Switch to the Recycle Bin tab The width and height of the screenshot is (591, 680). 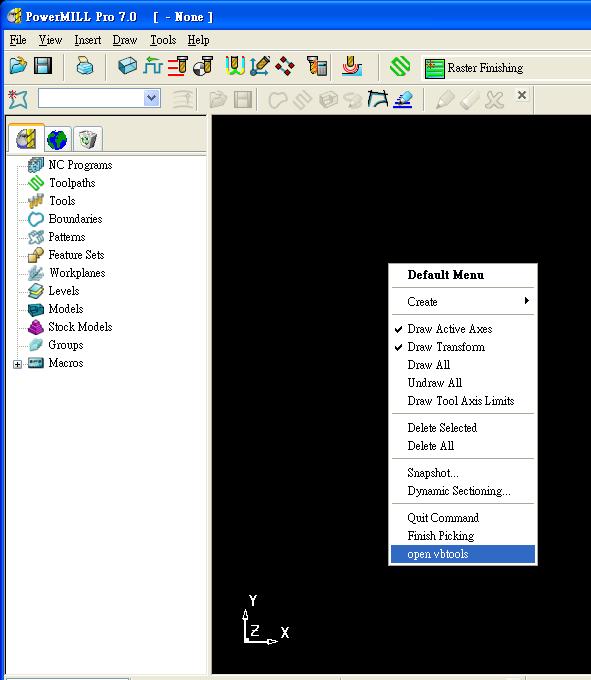pyautogui.click(x=88, y=139)
